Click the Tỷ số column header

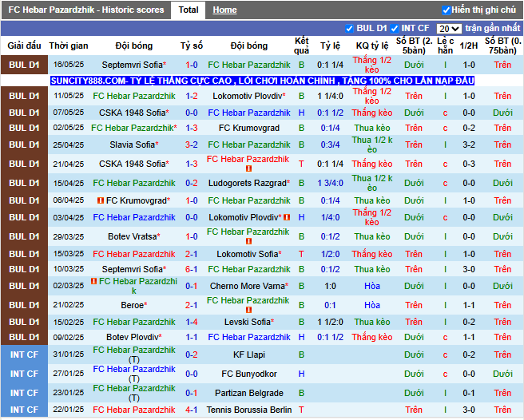[x=192, y=46]
